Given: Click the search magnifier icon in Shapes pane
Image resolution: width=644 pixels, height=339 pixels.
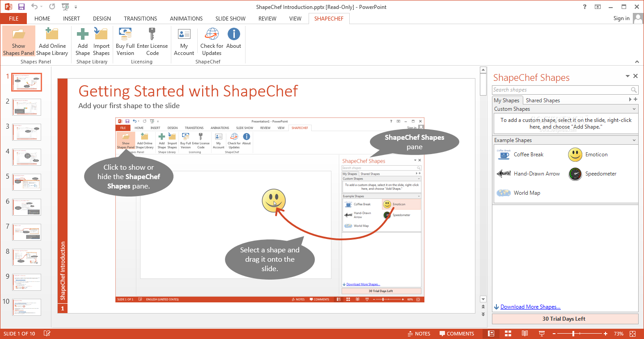Looking at the screenshot, I should 634,90.
